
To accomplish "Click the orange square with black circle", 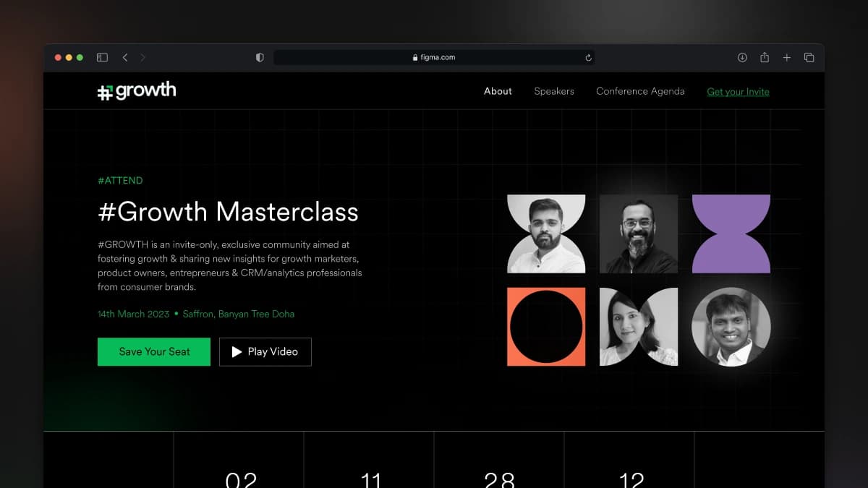I will coord(546,327).
